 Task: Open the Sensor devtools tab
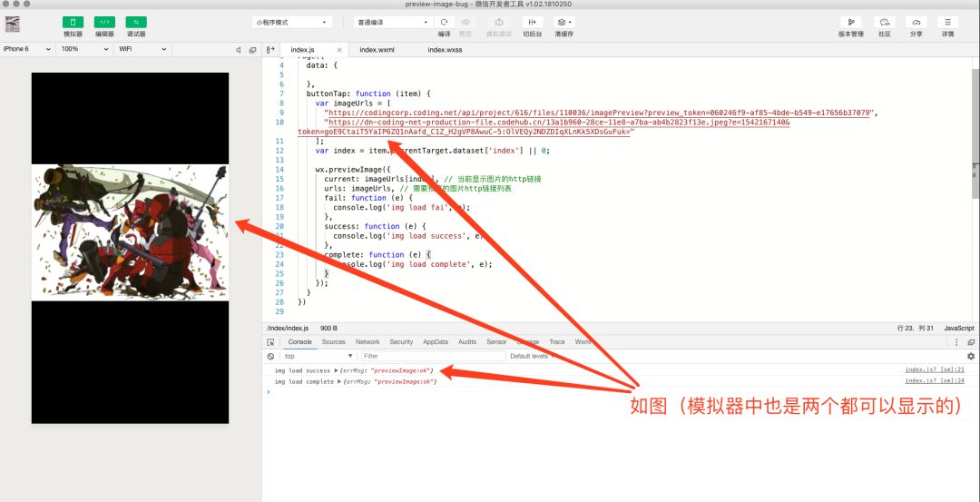(x=497, y=342)
